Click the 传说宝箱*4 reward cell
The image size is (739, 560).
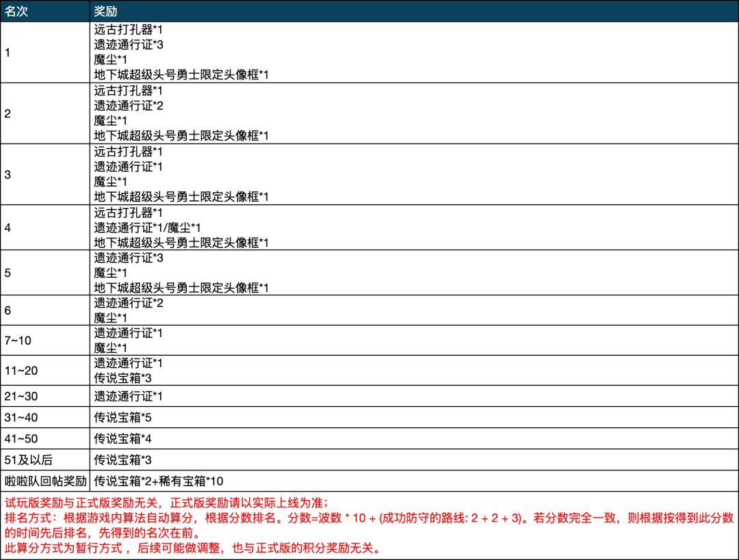(x=414, y=438)
